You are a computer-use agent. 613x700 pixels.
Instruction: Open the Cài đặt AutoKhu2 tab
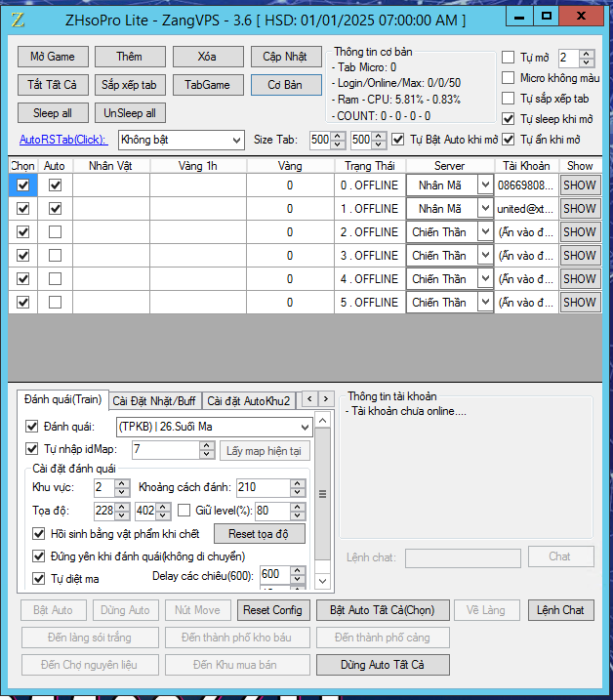tap(249, 400)
